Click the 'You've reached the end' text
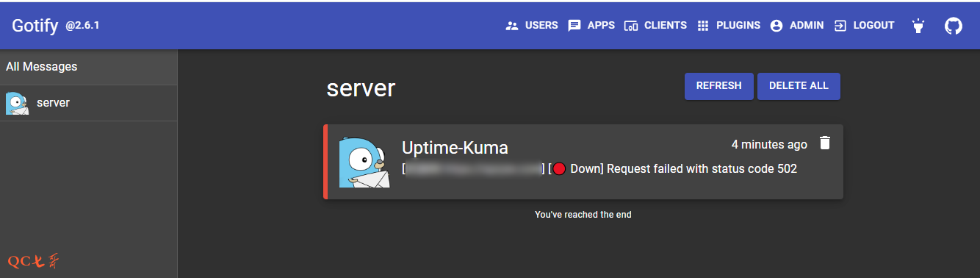The height and width of the screenshot is (278, 980). coord(583,215)
